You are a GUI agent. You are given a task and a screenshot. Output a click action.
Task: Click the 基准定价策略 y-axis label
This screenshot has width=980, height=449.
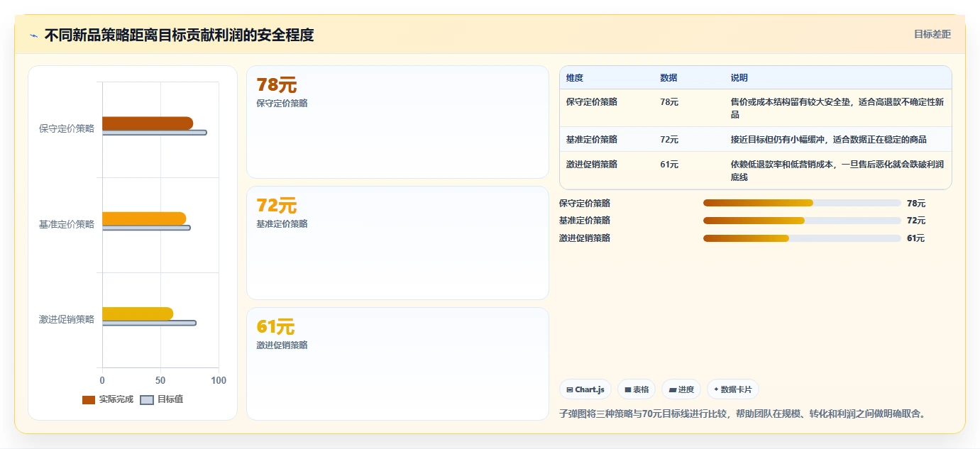coord(67,224)
